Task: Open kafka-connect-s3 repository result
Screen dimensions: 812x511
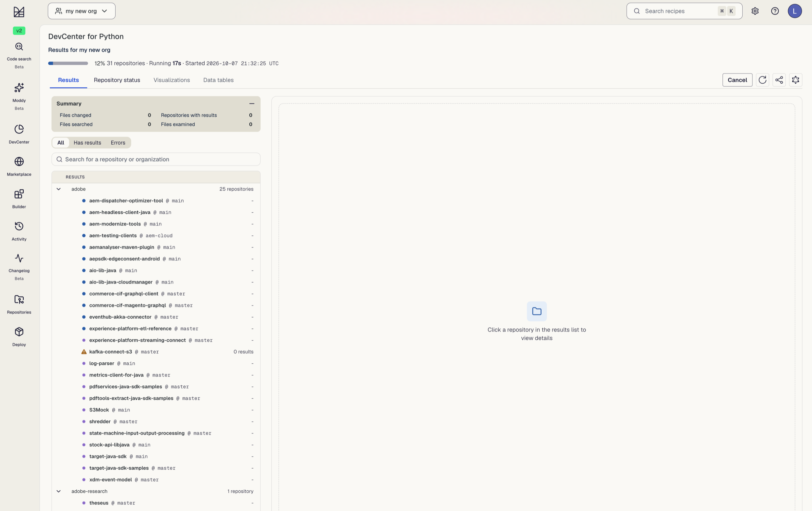Action: click(x=156, y=352)
